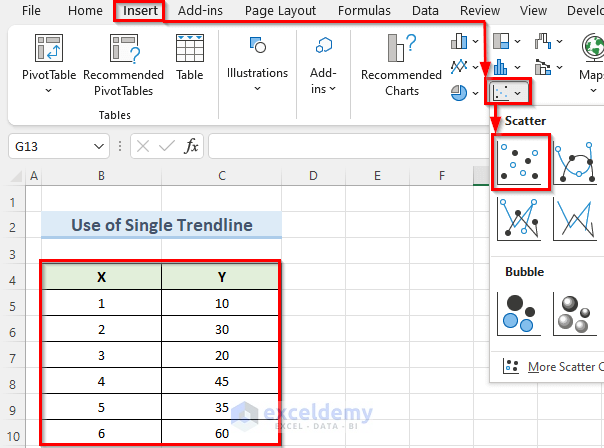604x448 pixels.
Task: Select Scatter with Straight Lines and Markers
Action: tap(519, 219)
